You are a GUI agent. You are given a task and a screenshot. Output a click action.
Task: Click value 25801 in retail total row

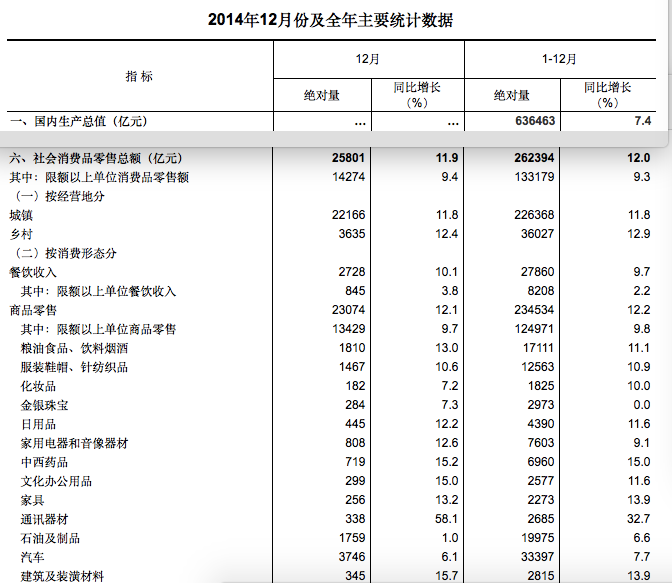(x=348, y=158)
